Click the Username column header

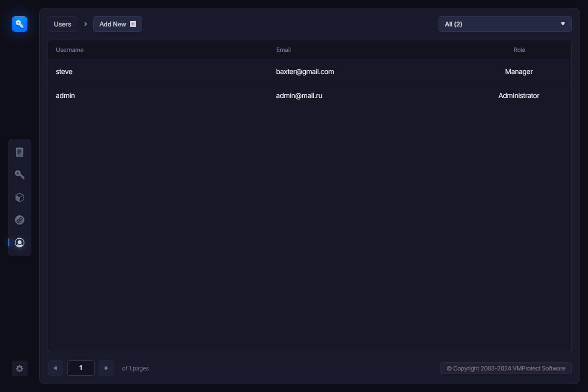70,50
